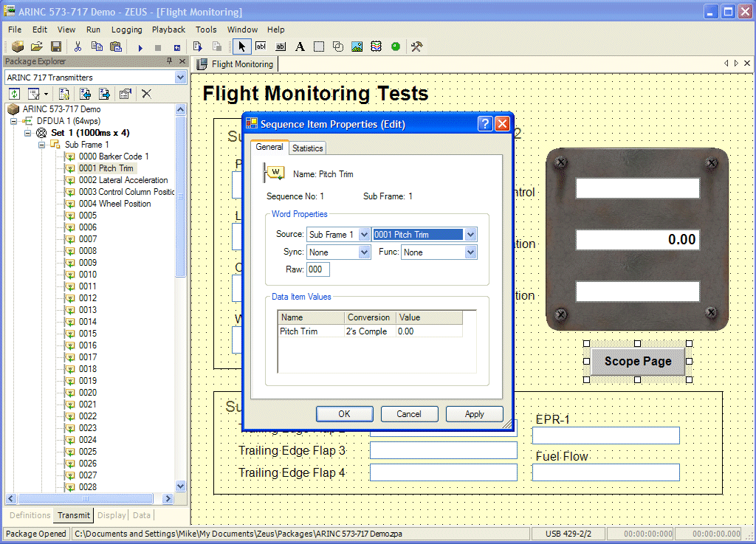This screenshot has height=544, width=756.
Task: Open the Func dropdown
Action: pos(470,252)
